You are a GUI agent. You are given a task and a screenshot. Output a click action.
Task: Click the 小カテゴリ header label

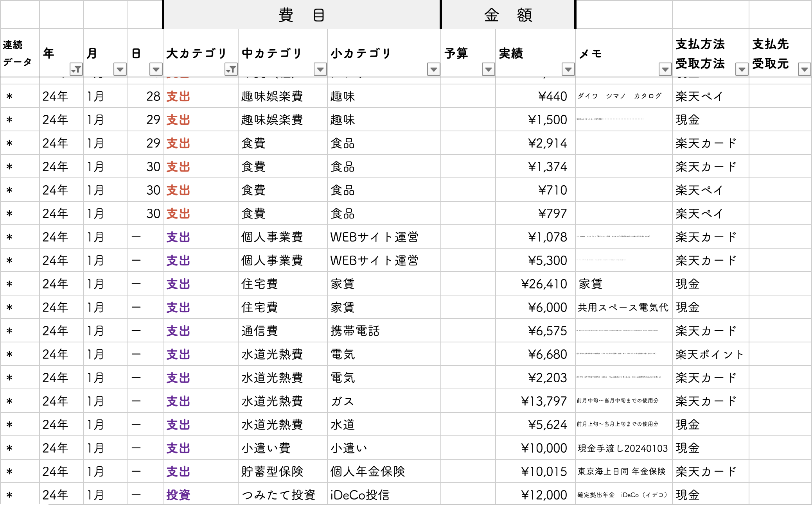[361, 53]
